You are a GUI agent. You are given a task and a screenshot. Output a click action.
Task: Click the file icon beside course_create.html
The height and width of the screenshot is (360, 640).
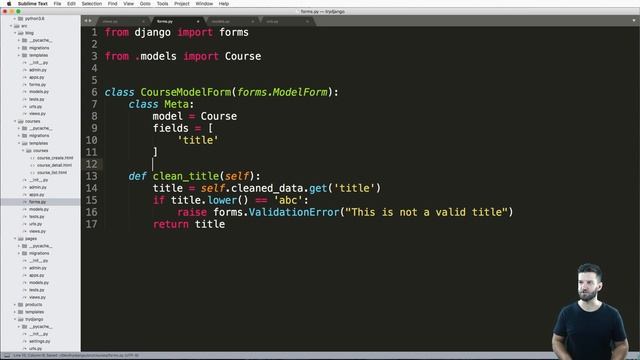[33, 158]
